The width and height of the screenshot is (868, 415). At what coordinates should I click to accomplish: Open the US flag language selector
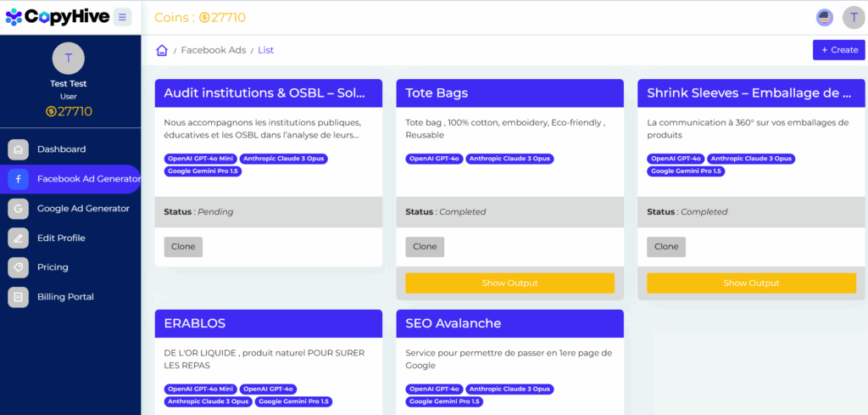(x=825, y=18)
